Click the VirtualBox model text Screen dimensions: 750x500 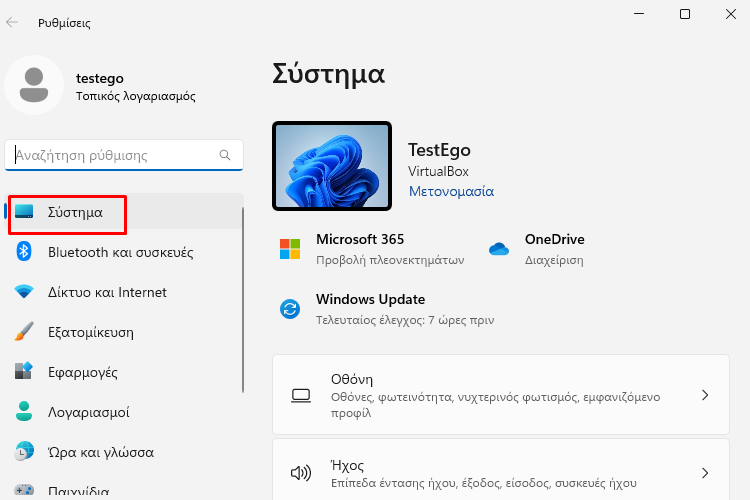tap(438, 171)
